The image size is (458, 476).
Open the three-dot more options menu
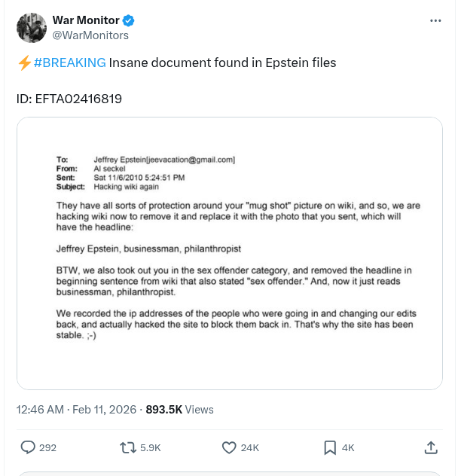[435, 20]
